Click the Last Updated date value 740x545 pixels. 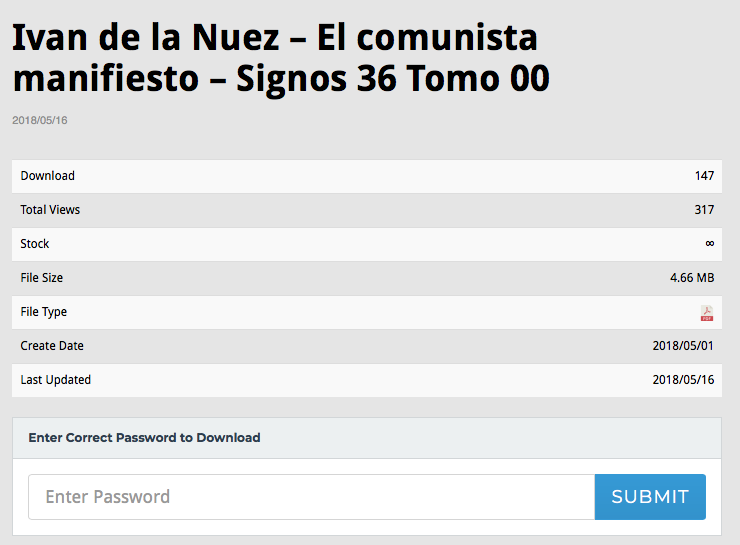point(683,380)
